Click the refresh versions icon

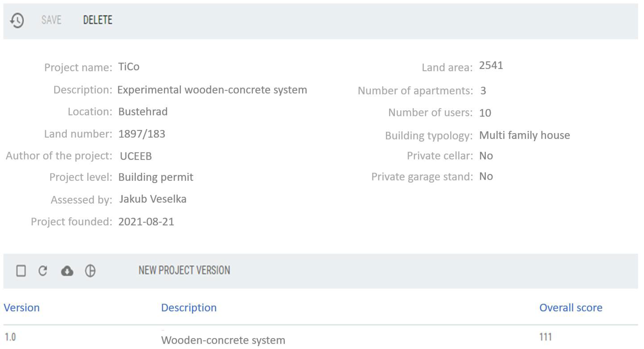click(43, 271)
